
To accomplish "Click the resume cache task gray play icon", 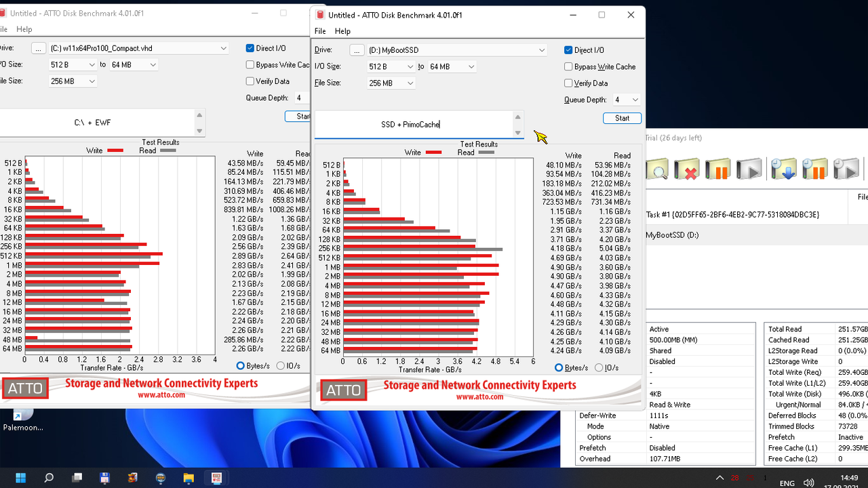I will click(749, 168).
